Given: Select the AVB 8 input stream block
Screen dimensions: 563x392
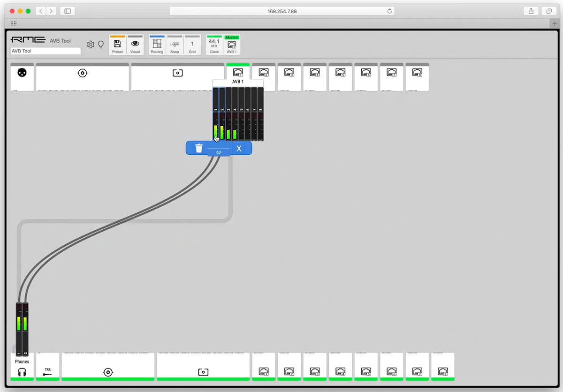Looking at the screenshot, I should pyautogui.click(x=417, y=77).
